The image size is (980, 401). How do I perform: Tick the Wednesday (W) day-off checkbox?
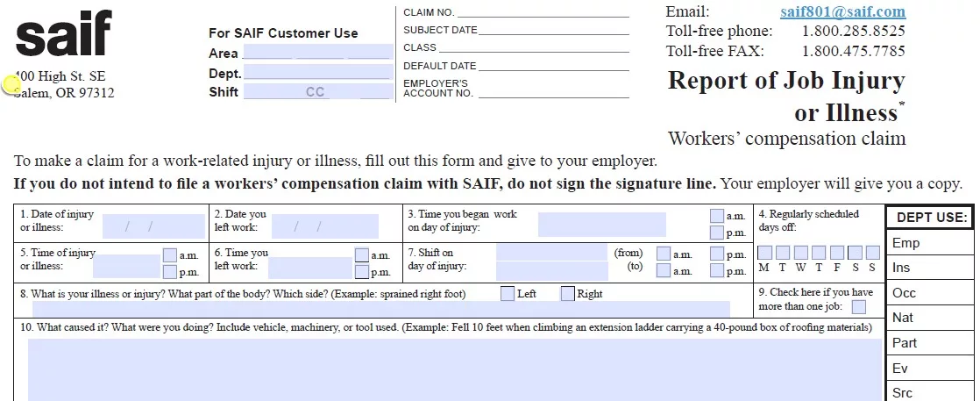pos(800,253)
